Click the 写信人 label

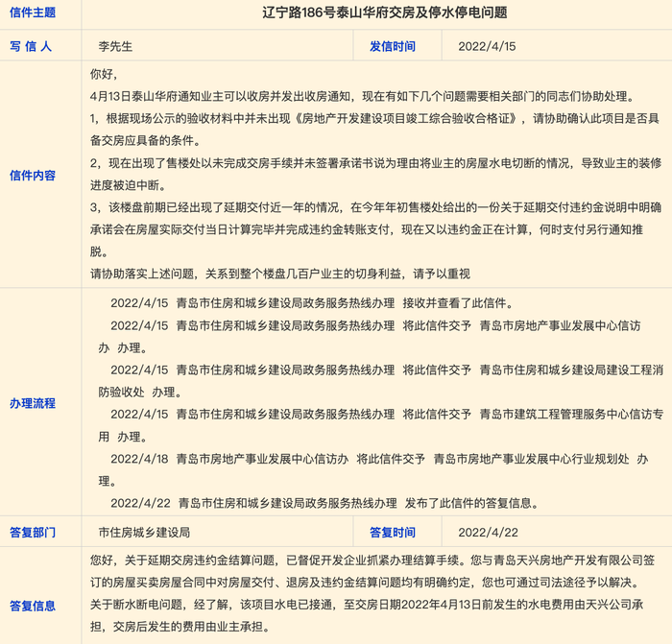[x=31, y=46]
